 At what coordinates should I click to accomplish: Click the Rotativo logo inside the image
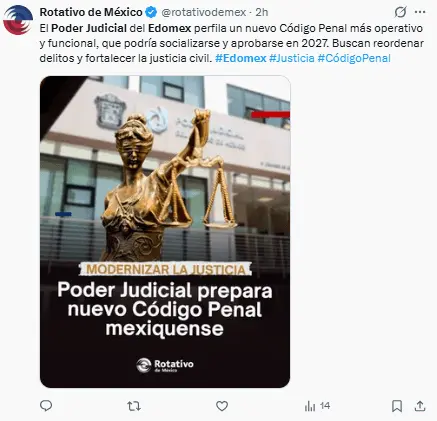pyautogui.click(x=165, y=365)
